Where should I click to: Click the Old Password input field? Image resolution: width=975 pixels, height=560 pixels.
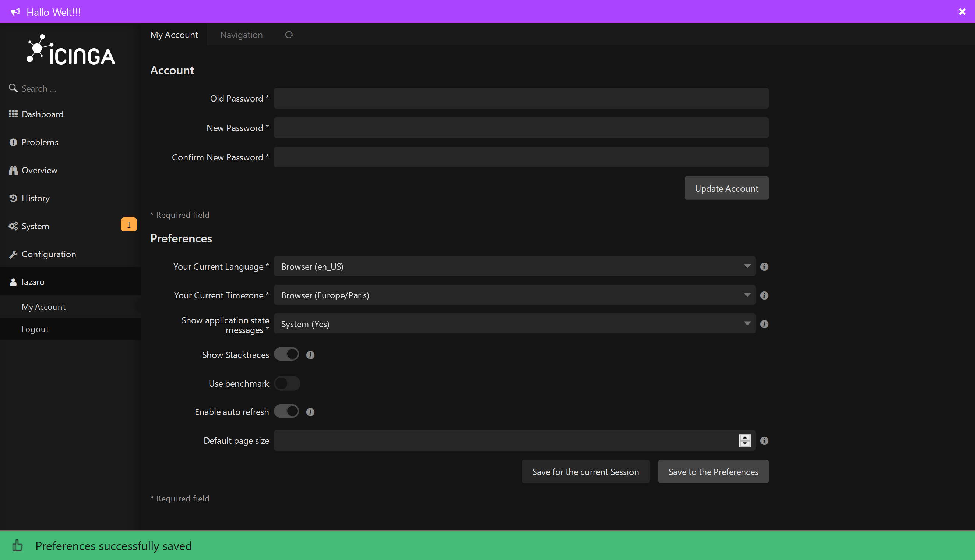(x=521, y=99)
